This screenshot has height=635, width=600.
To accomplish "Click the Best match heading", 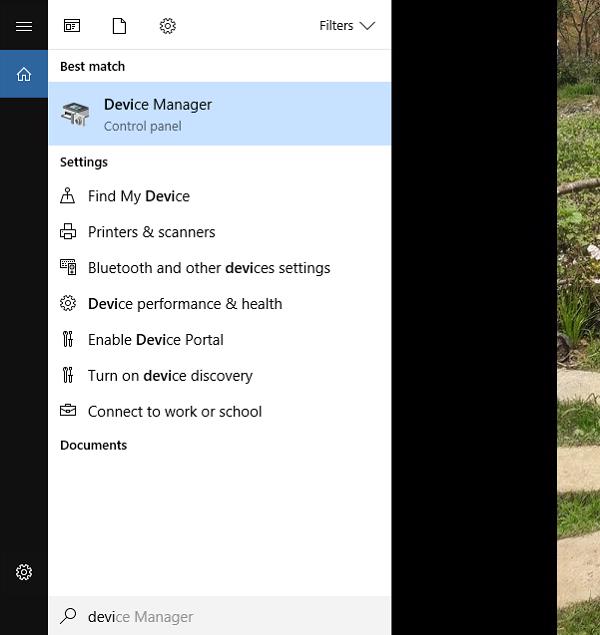I will (92, 66).
